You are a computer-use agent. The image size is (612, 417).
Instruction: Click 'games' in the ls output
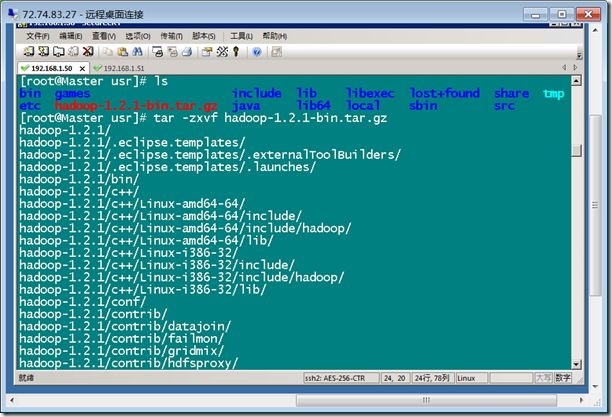pos(73,94)
